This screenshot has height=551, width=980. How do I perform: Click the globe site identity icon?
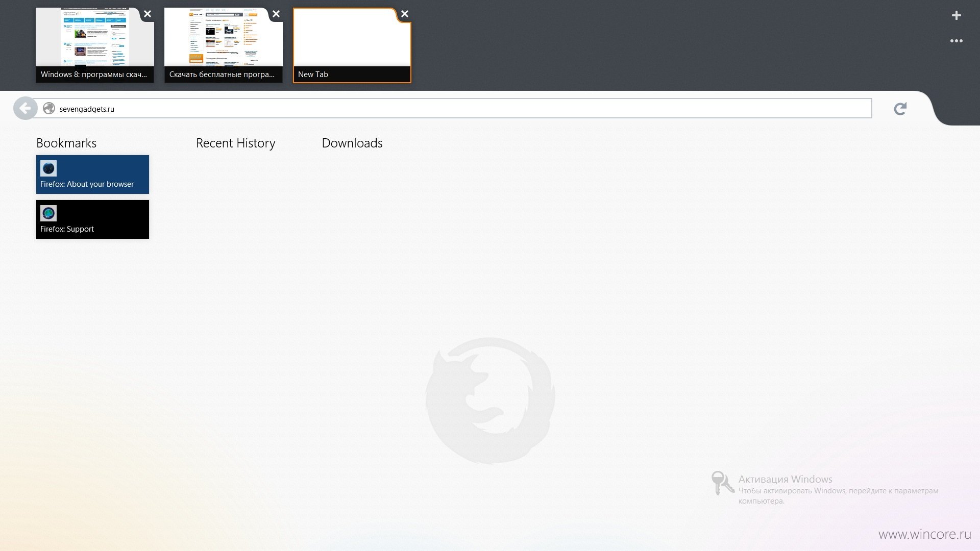(49, 108)
